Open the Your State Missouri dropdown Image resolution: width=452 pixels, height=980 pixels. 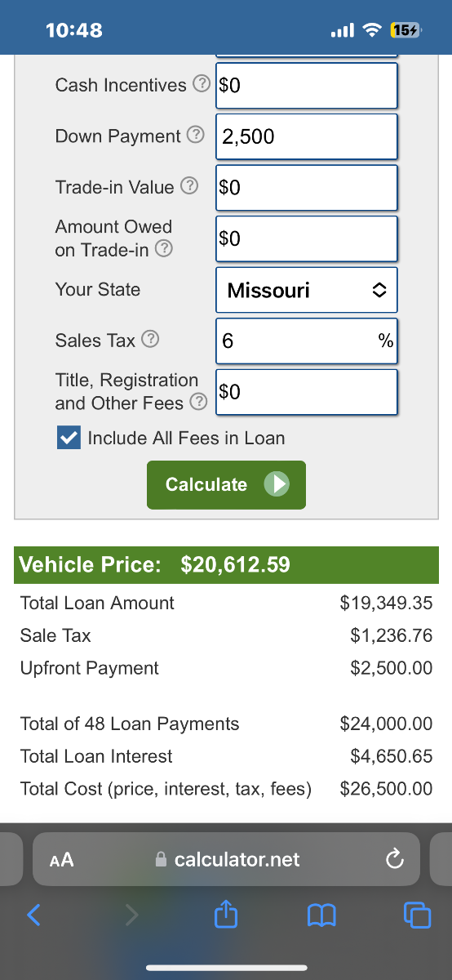[307, 290]
